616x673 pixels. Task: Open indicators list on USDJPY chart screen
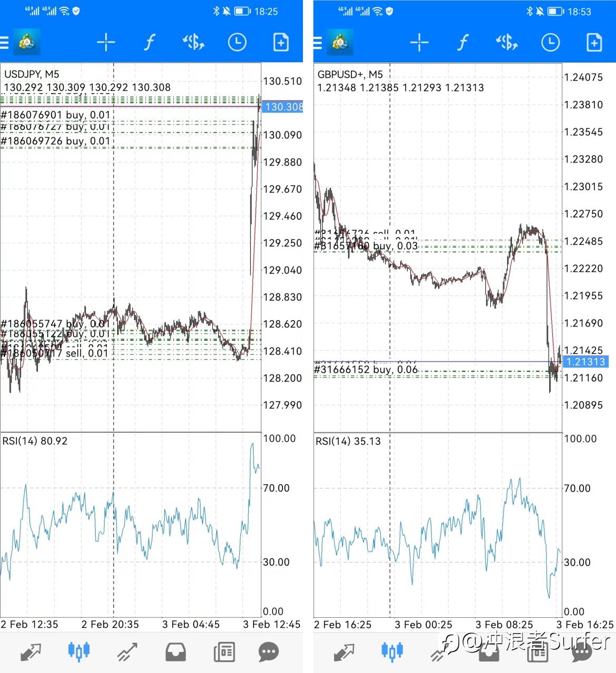pyautogui.click(x=149, y=42)
